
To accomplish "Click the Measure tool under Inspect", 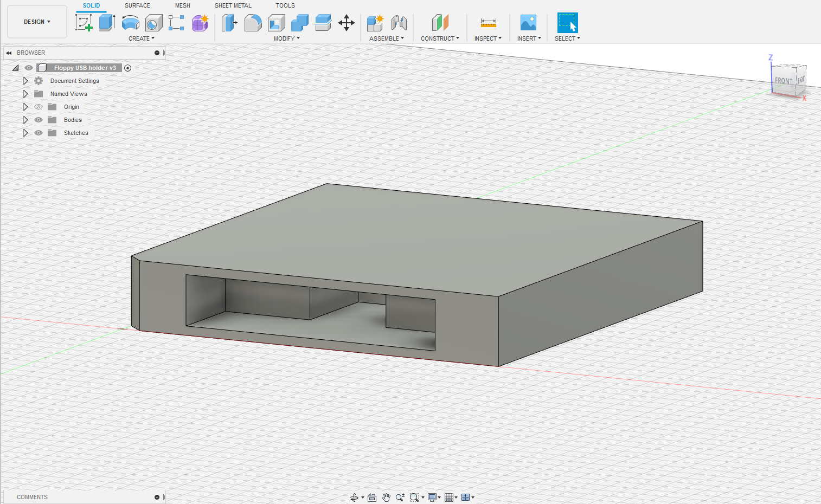I will pos(488,23).
